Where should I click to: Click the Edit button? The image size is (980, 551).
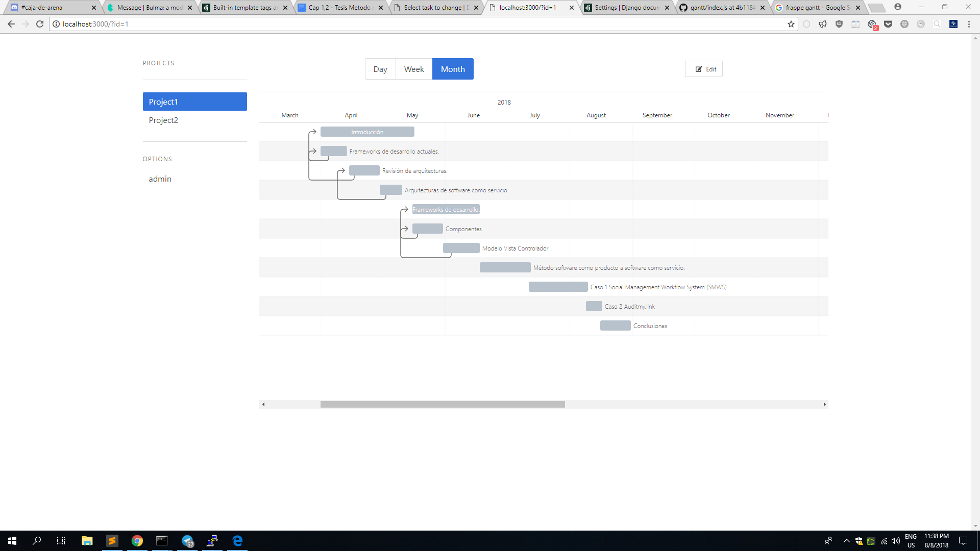click(x=704, y=69)
